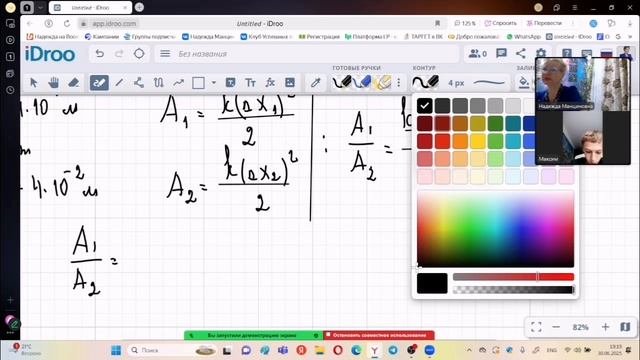Open the participants list icon
Viewport: 640px width, 360px height.
(478, 53)
